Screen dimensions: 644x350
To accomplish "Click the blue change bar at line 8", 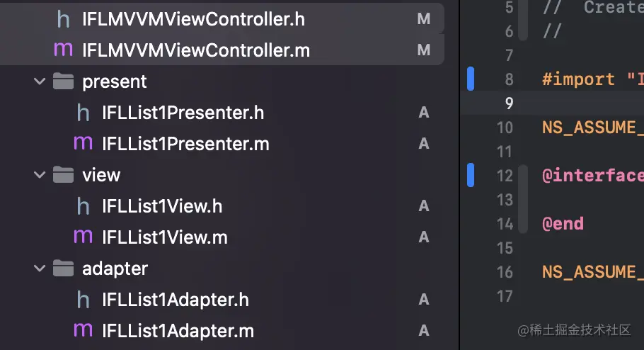I will [471, 79].
